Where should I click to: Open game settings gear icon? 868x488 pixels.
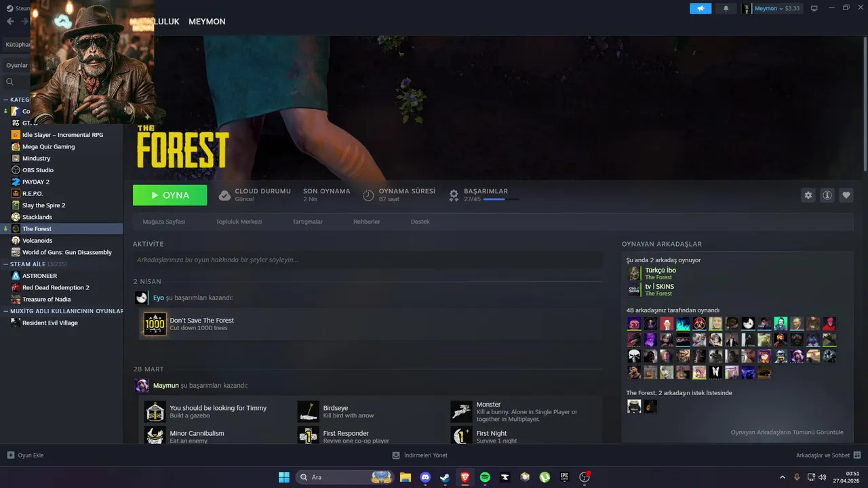point(808,195)
